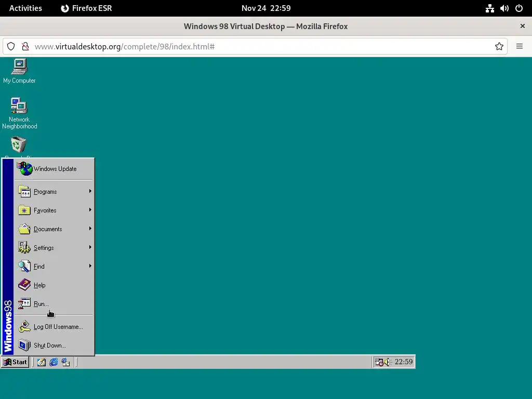Viewport: 532px width, 399px height.
Task: Open the GNOME volume indicator in top bar
Action: [x=504, y=8]
